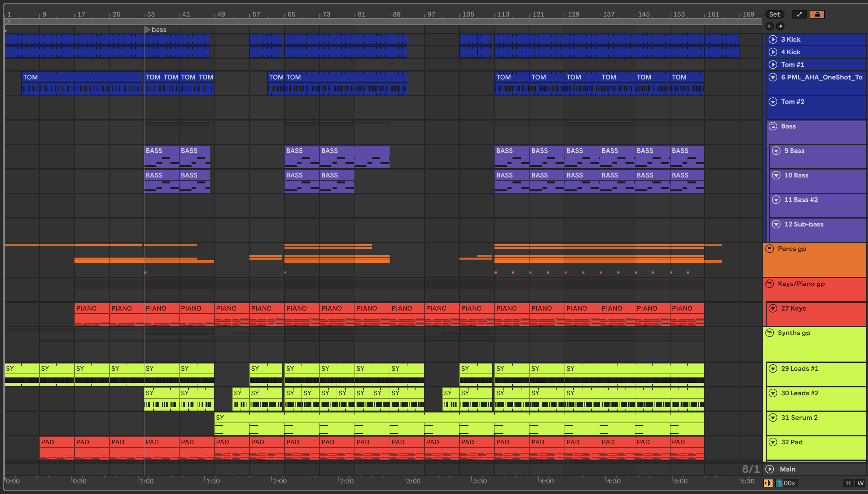Viewport: 868px width, 494px height.
Task: Toggle the orange waveform height button
Action: pyautogui.click(x=768, y=483)
